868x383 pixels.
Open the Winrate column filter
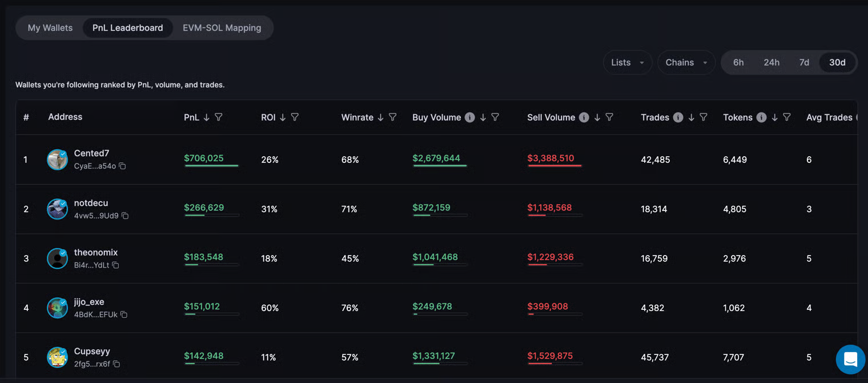393,117
